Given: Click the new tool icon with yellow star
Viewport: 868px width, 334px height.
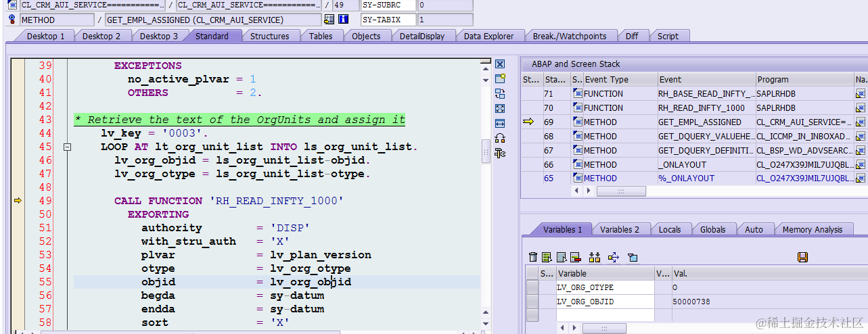Looking at the screenshot, I should click(x=500, y=79).
